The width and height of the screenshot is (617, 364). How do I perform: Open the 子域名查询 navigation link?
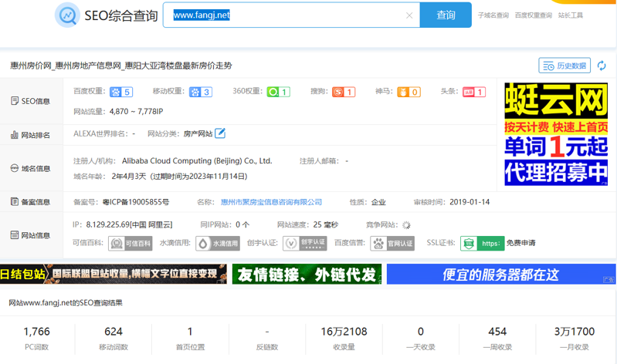coord(493,15)
